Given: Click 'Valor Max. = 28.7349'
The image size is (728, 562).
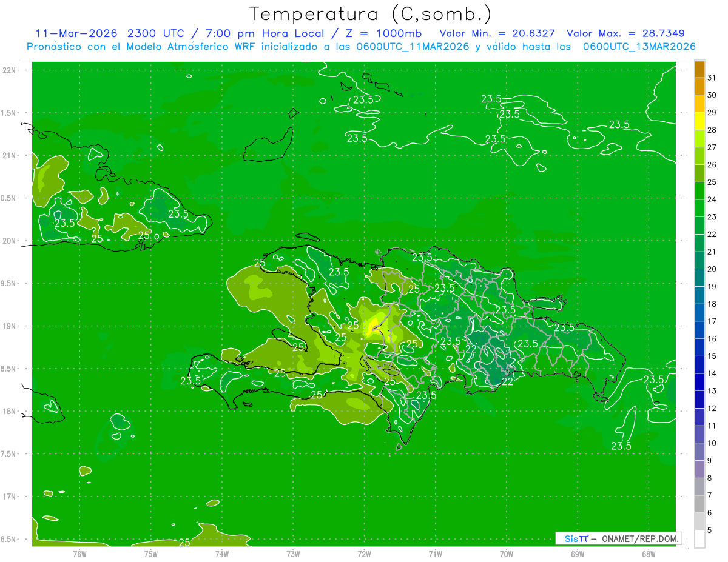Looking at the screenshot, I should (x=625, y=33).
